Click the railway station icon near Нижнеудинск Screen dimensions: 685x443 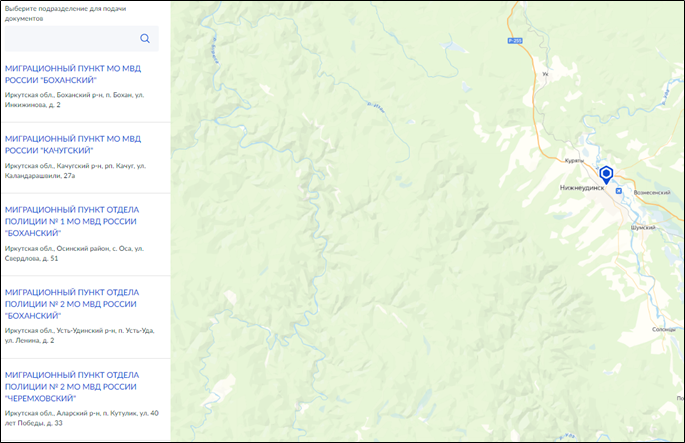point(619,191)
